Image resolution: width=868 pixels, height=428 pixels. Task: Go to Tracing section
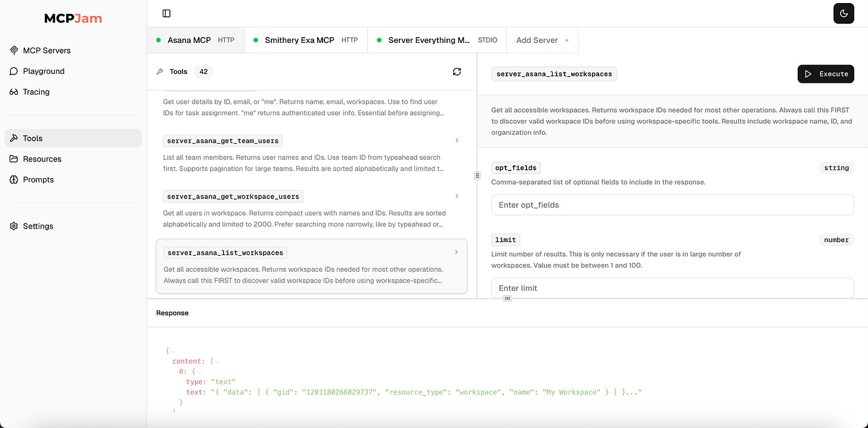pyautogui.click(x=73, y=92)
